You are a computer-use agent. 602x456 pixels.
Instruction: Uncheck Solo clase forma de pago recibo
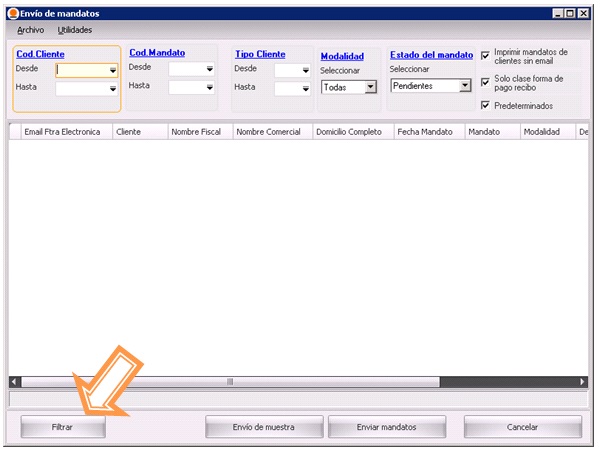(486, 82)
